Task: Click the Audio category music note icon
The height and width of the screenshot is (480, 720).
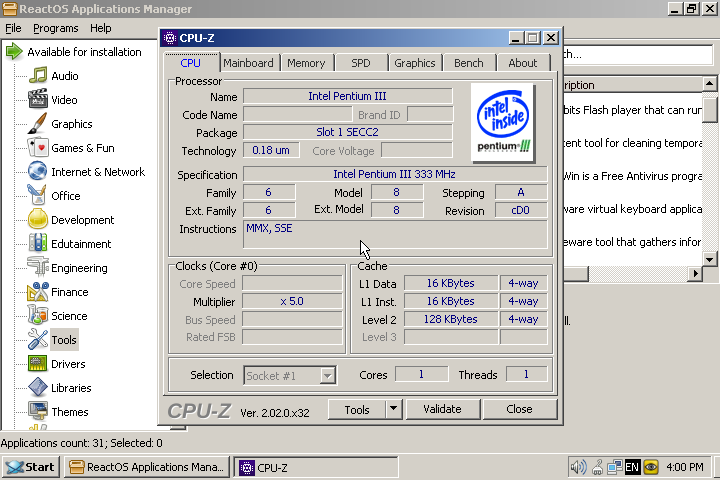Action: point(38,76)
